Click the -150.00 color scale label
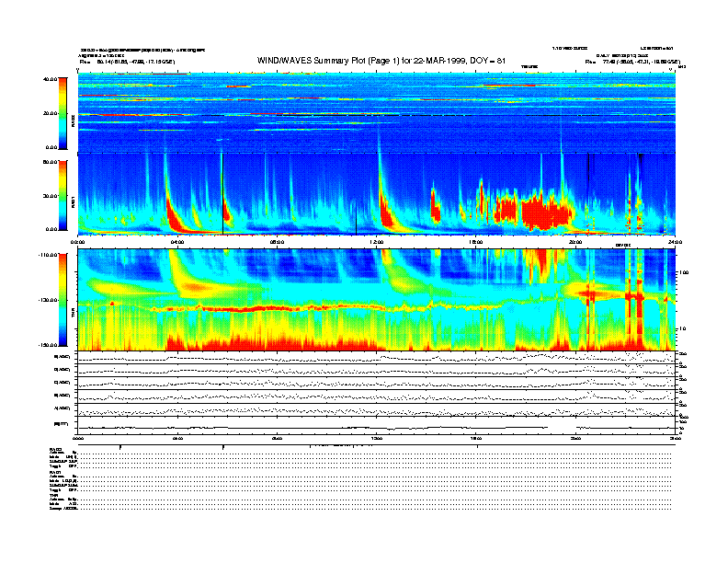 48,345
